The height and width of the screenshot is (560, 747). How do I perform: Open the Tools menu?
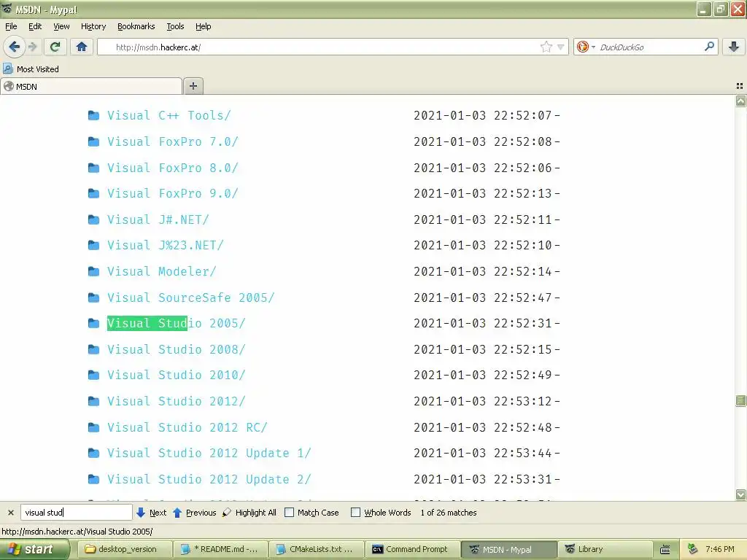click(175, 26)
